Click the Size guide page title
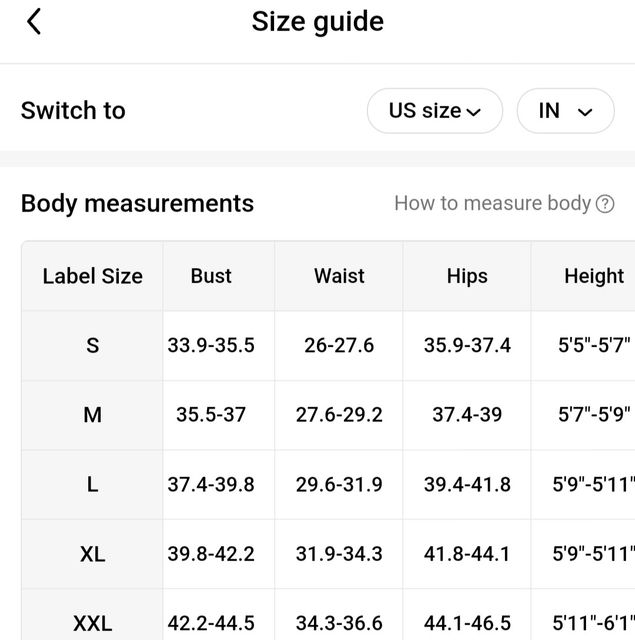The width and height of the screenshot is (635, 640). tap(318, 22)
